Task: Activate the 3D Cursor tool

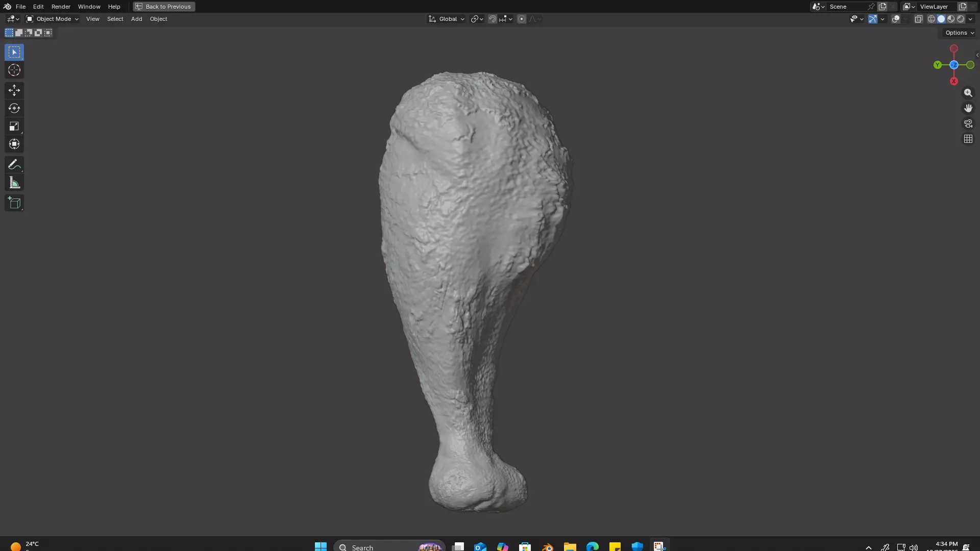Action: coord(14,70)
